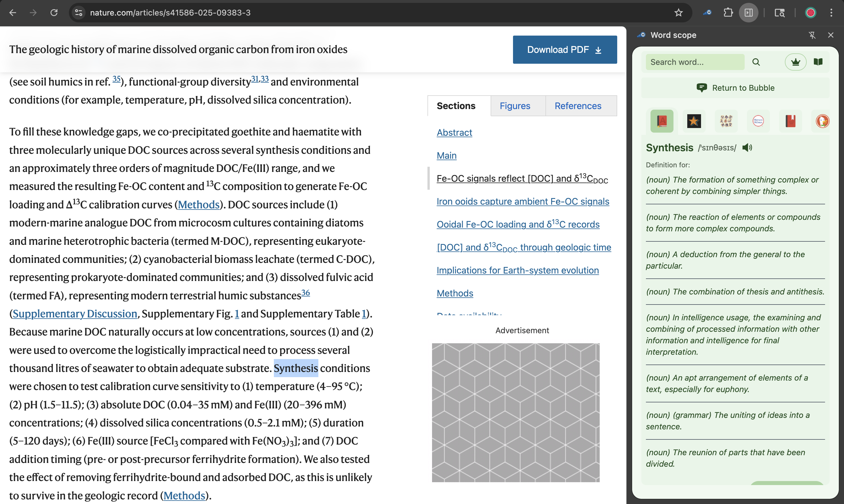Unpin the Word scope side panel
844x504 pixels.
coord(812,35)
